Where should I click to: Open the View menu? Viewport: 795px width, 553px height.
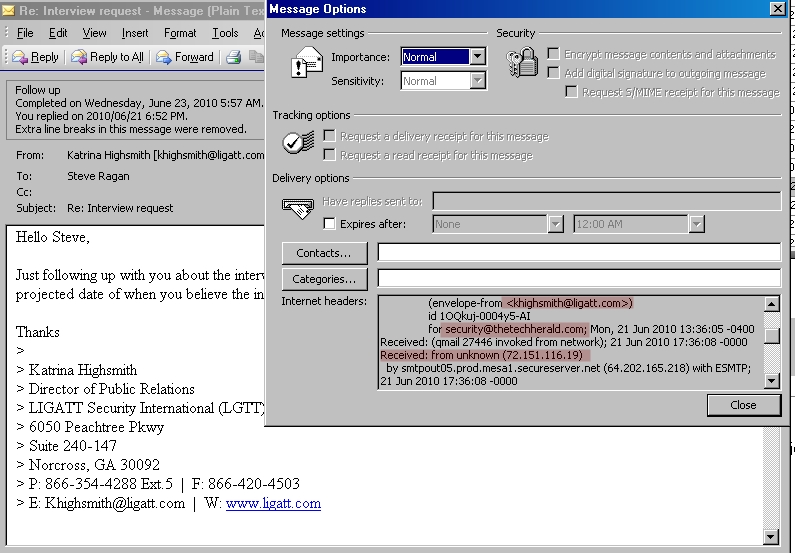[94, 33]
